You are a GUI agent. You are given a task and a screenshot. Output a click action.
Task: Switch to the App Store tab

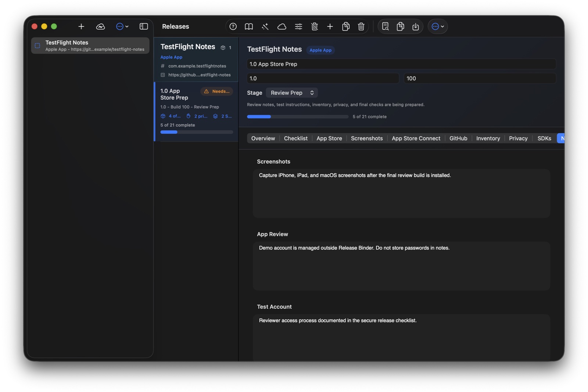[329, 138]
